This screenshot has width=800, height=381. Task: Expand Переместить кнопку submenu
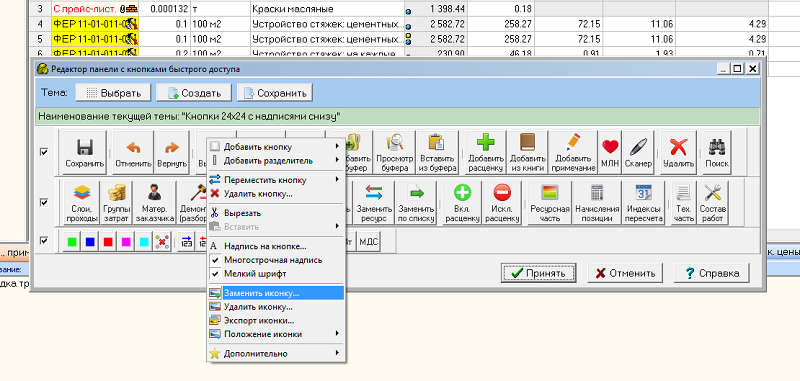276,180
